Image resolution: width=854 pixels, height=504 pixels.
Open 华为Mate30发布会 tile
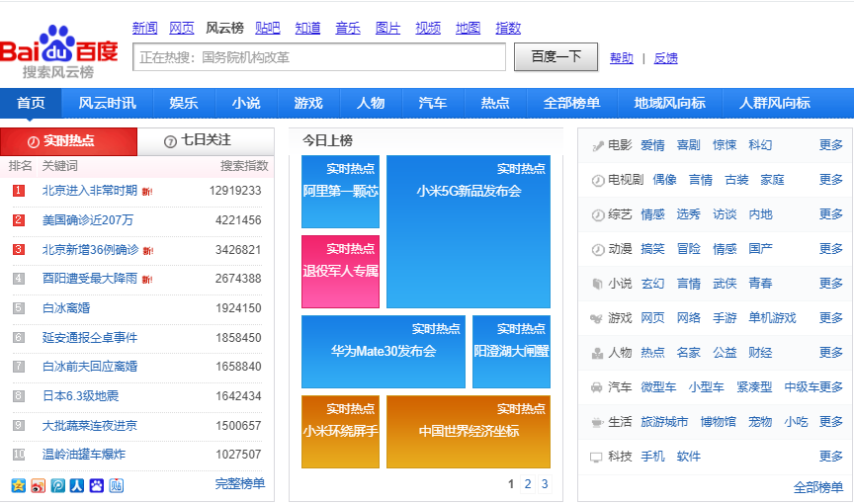pos(384,352)
